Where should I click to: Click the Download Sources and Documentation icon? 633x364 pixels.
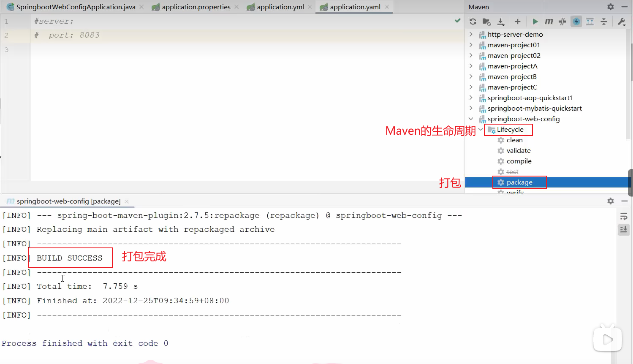click(x=501, y=22)
